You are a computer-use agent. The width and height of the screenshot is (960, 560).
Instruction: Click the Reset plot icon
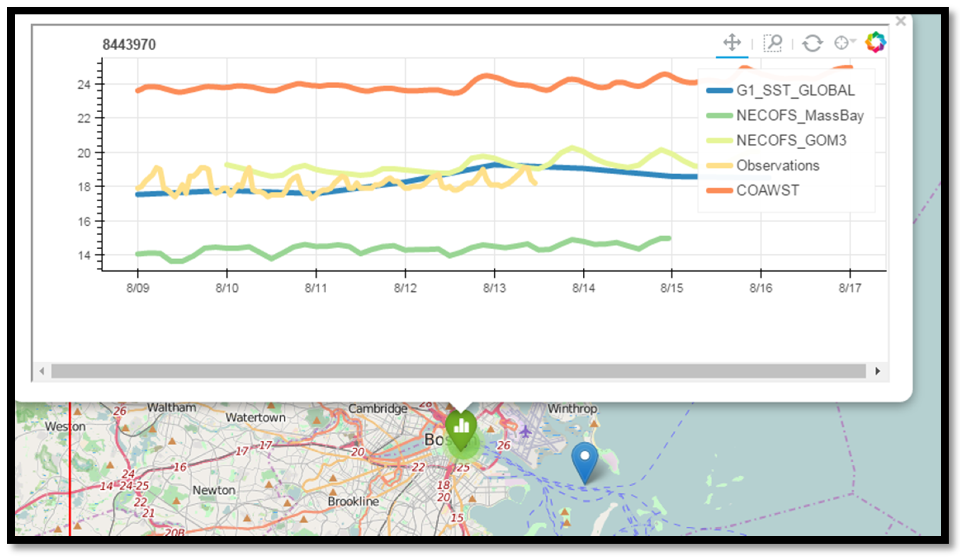[x=812, y=43]
